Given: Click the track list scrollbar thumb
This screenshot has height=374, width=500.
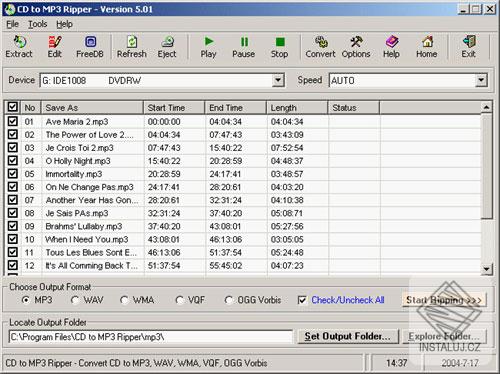Looking at the screenshot, I should pyautogui.click(x=486, y=166).
